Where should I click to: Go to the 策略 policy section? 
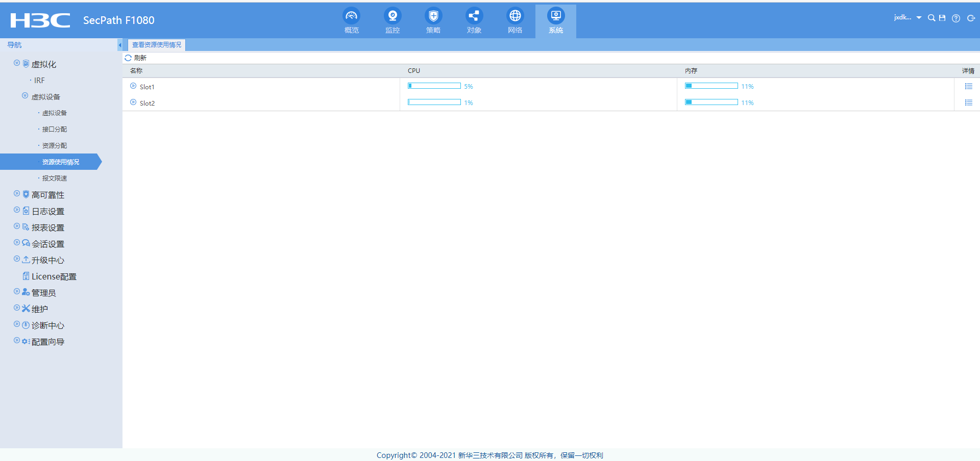tap(433, 21)
